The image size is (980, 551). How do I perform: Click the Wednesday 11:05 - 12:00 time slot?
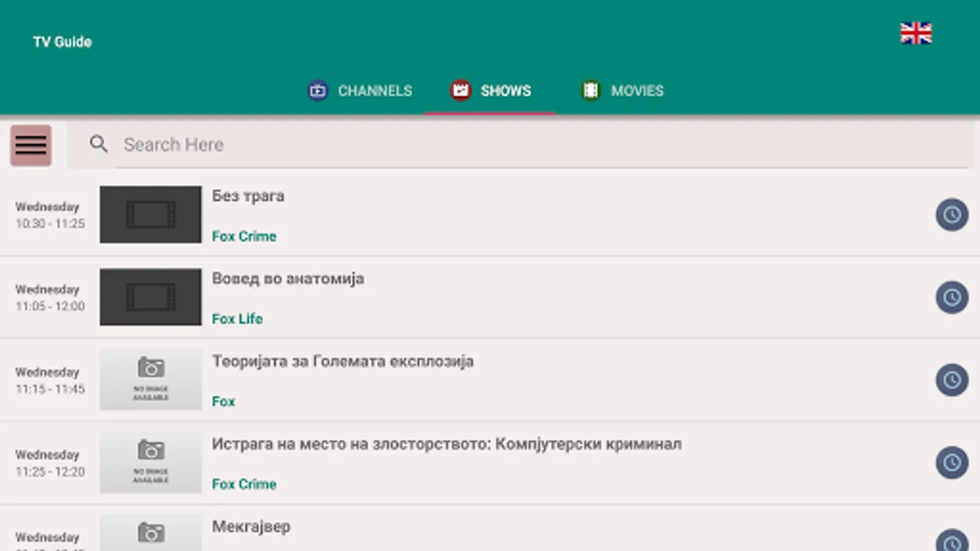coord(50,298)
